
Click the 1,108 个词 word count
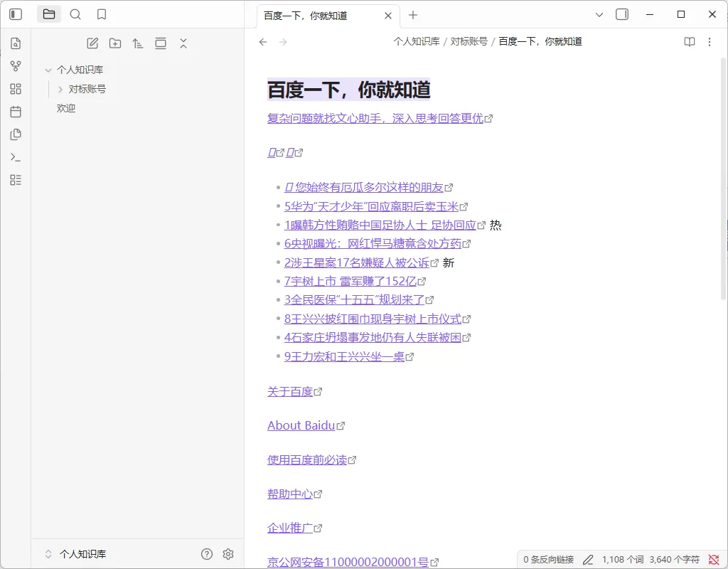click(623, 560)
